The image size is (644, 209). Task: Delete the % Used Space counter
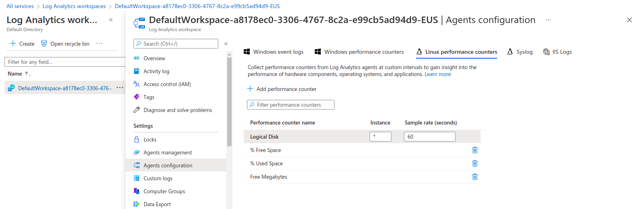click(x=475, y=163)
